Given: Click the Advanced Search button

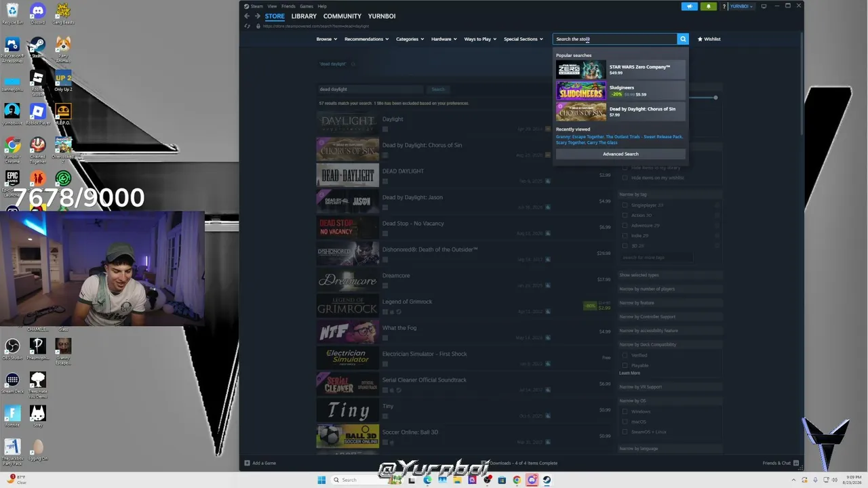Looking at the screenshot, I should 620,154.
